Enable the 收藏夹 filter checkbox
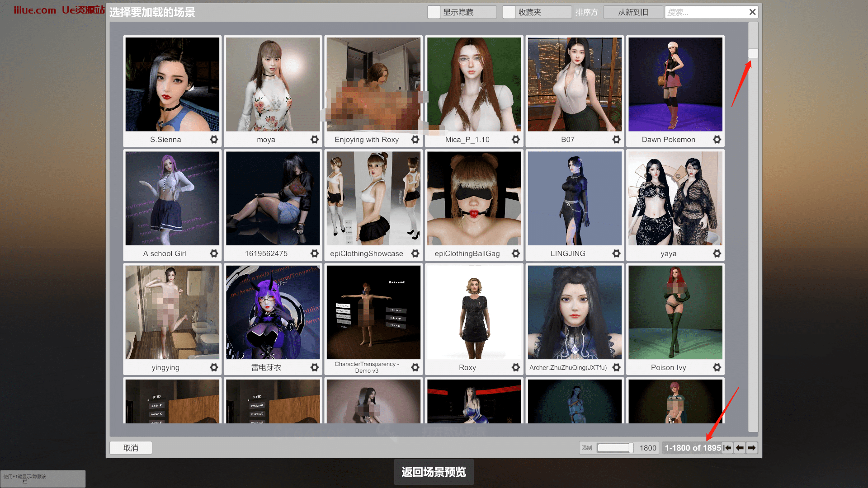The image size is (868, 488). (509, 12)
